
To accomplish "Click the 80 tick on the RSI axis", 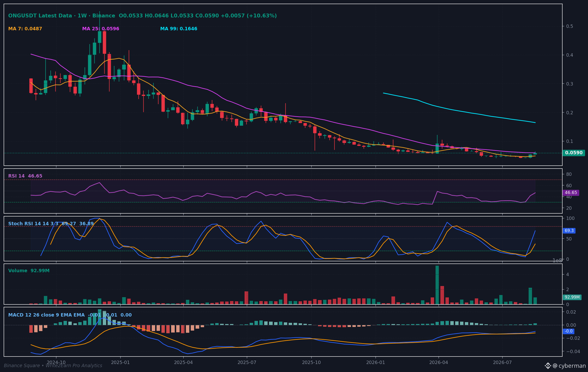I will [569, 174].
